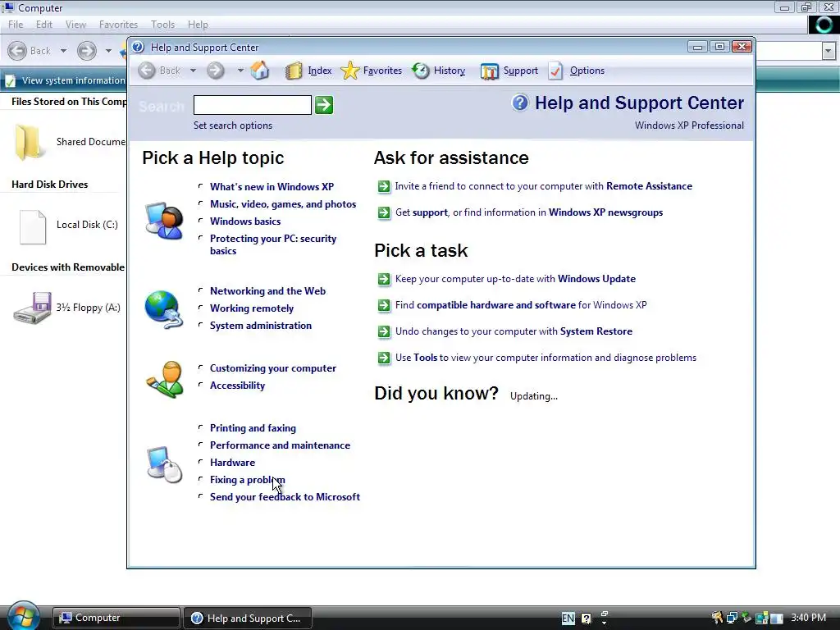Open Music, video, games, and photos topic
This screenshot has width=840, height=630.
(283, 204)
